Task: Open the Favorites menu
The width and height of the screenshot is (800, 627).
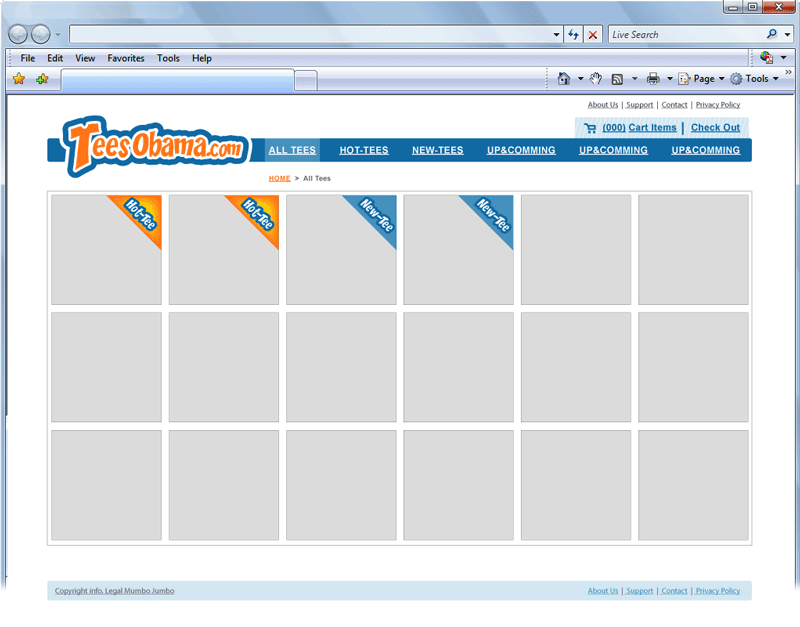Action: [x=126, y=58]
